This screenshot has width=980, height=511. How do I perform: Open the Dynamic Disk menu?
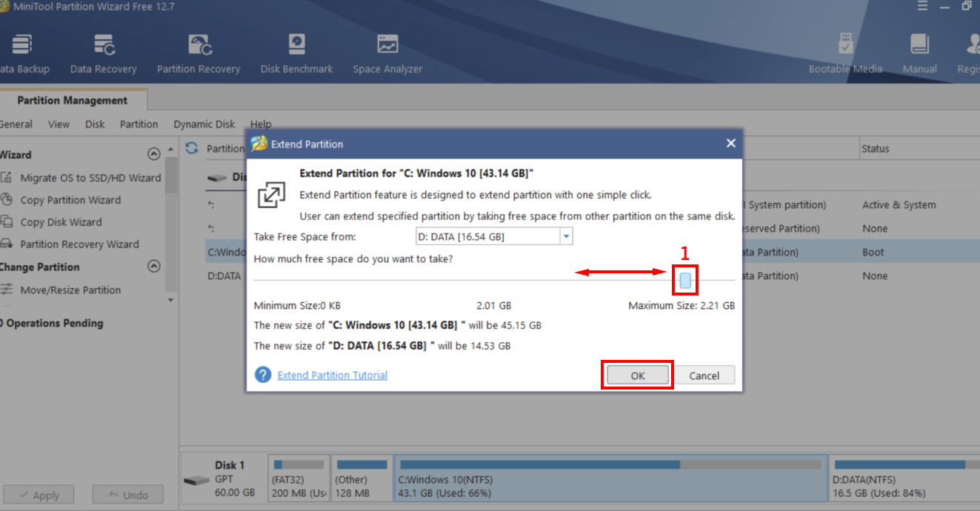point(204,124)
